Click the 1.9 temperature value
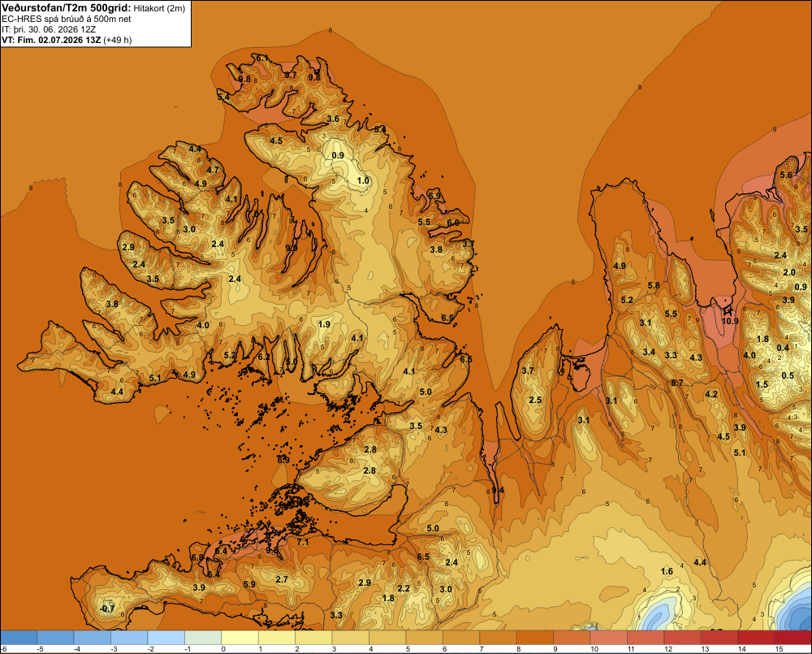Viewport: 812px width, 654px height. point(324,324)
